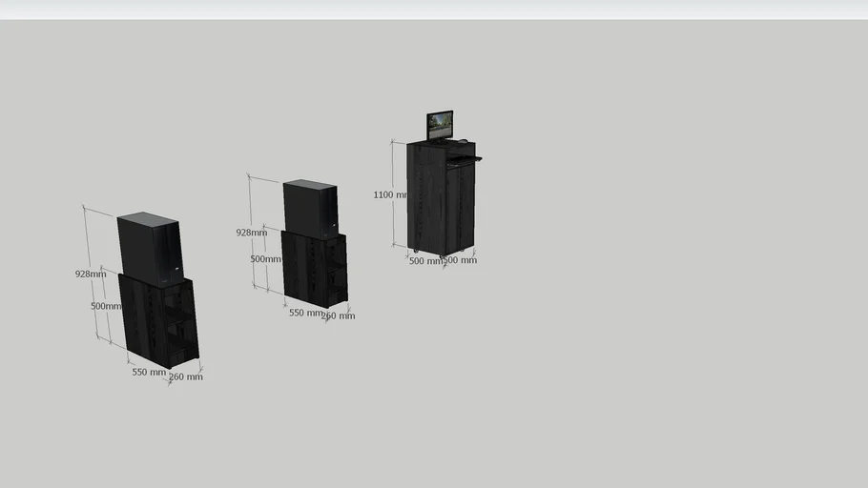Image resolution: width=868 pixels, height=488 pixels.
Task: Select the speaker on the largest stand
Action: coord(150,249)
